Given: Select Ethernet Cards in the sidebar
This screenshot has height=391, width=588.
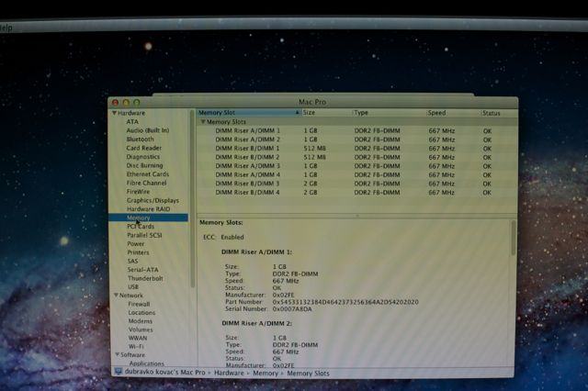Looking at the screenshot, I should pos(148,174).
